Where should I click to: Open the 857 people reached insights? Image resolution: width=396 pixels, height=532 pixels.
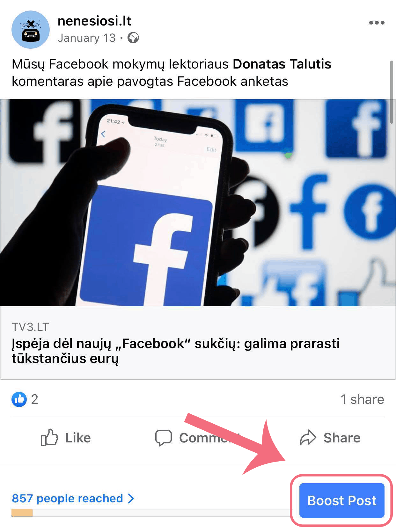tap(67, 498)
